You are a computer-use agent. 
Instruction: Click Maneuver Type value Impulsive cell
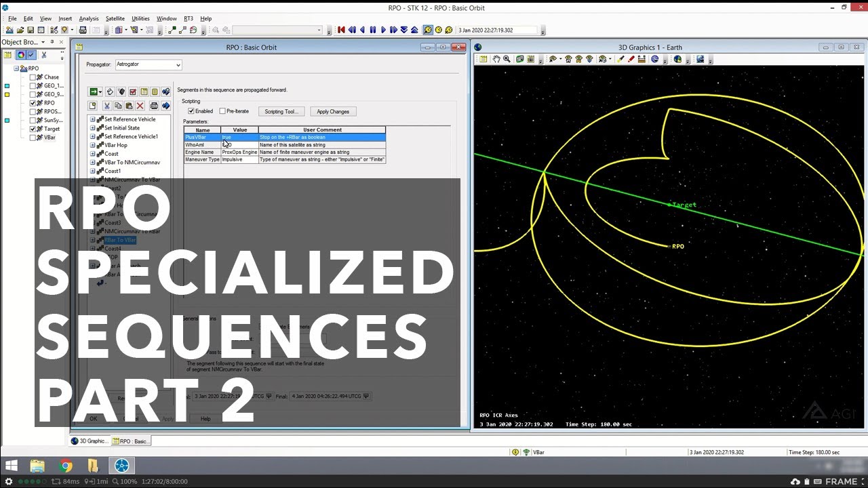(239, 159)
